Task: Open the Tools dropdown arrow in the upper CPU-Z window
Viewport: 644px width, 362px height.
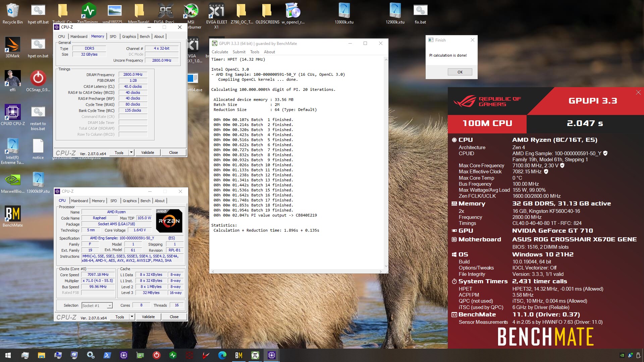Action: point(131,153)
